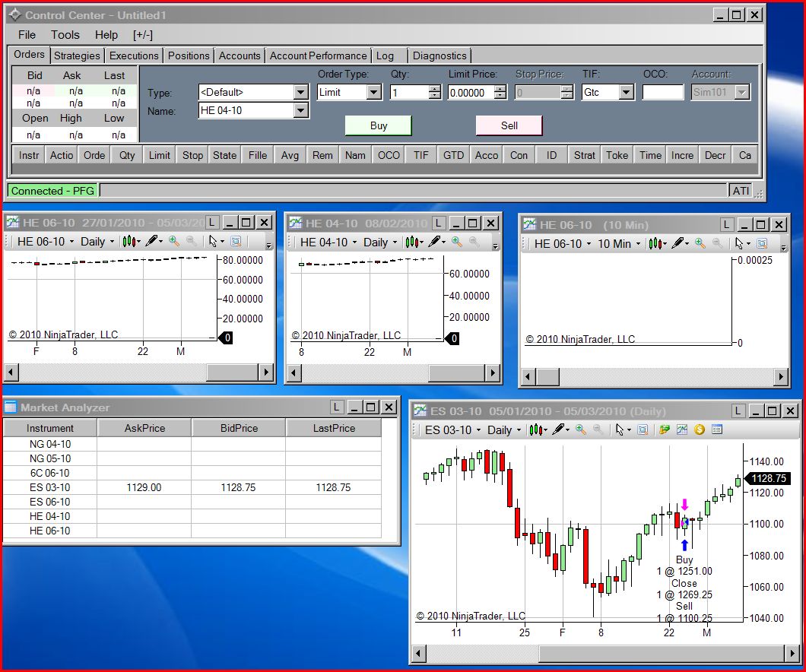Select cursor tool in HE 06-10 Daily chart
This screenshot has width=806, height=672.
(216, 242)
